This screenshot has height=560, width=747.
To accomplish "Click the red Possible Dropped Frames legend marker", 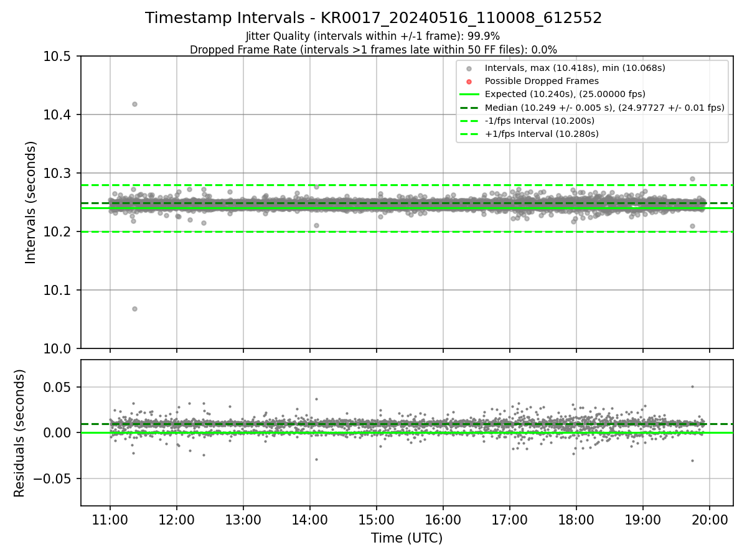I will point(469,82).
